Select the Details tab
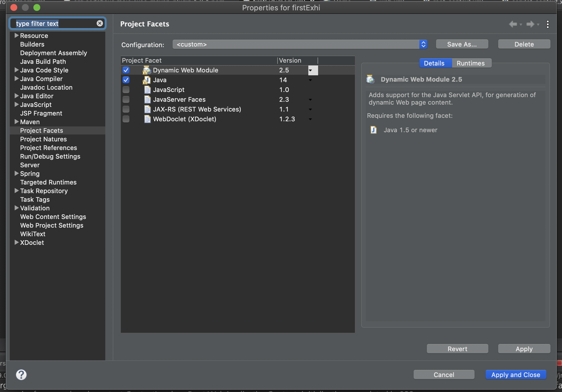Screen dimensions: 562x392 point(434,63)
